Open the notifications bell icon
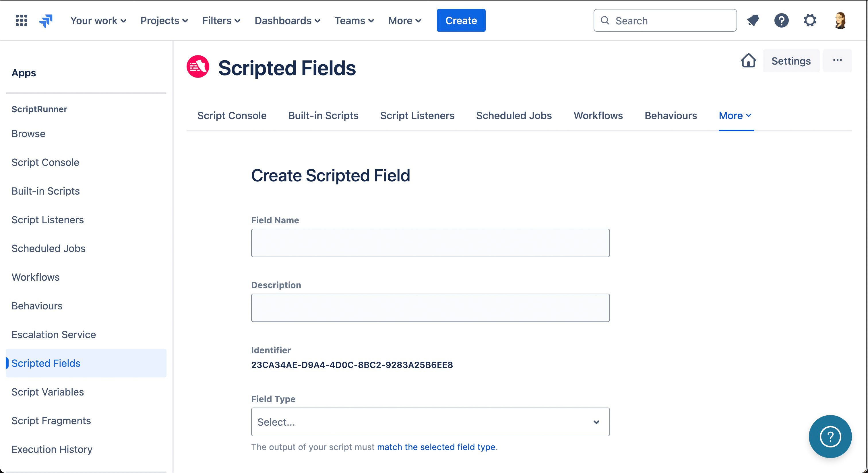The image size is (868, 473). pos(753,21)
